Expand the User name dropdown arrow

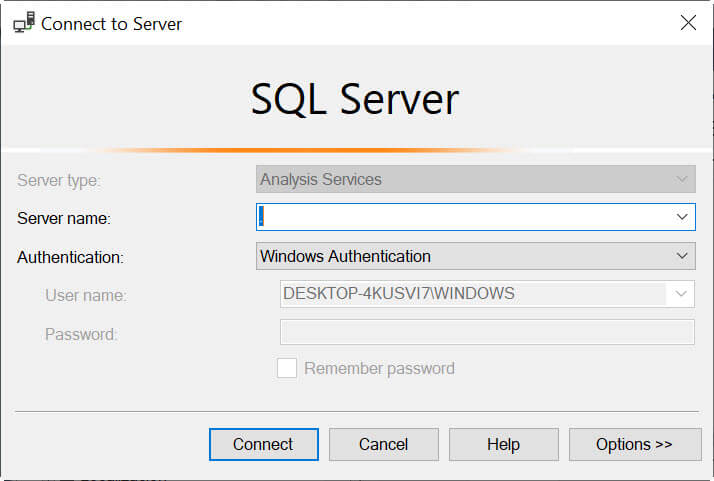tap(682, 294)
